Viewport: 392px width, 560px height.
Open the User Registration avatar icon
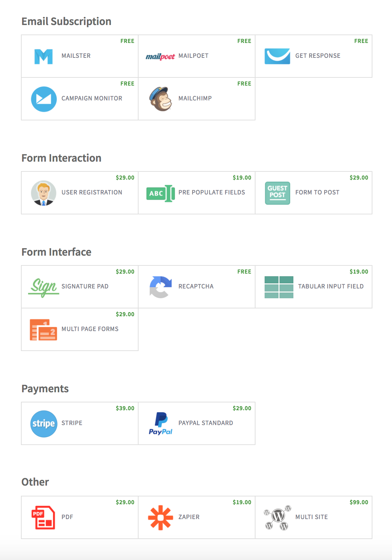point(44,193)
